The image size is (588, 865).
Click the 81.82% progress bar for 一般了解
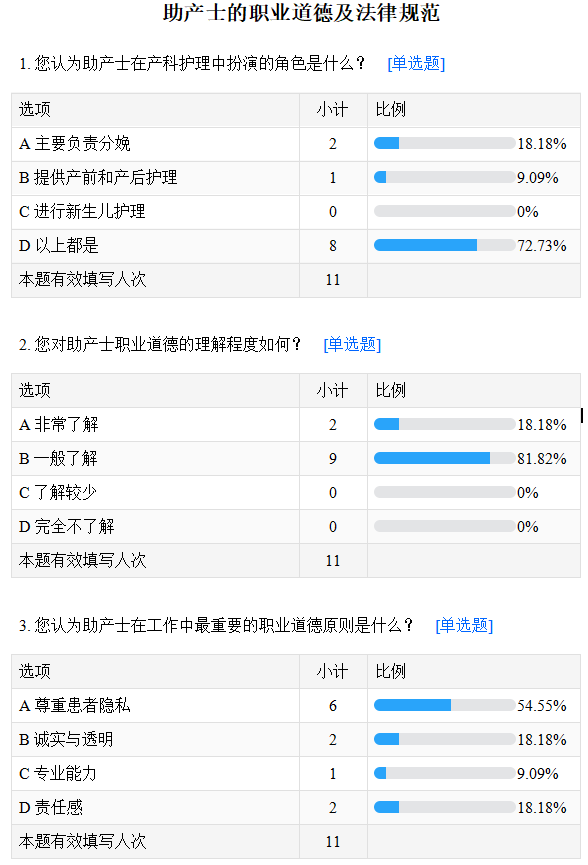(x=445, y=458)
